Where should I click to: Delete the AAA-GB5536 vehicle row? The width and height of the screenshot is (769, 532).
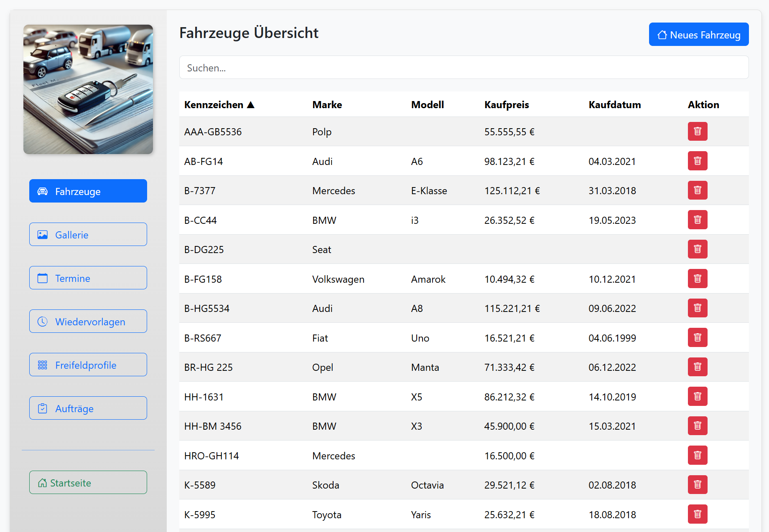point(697,132)
